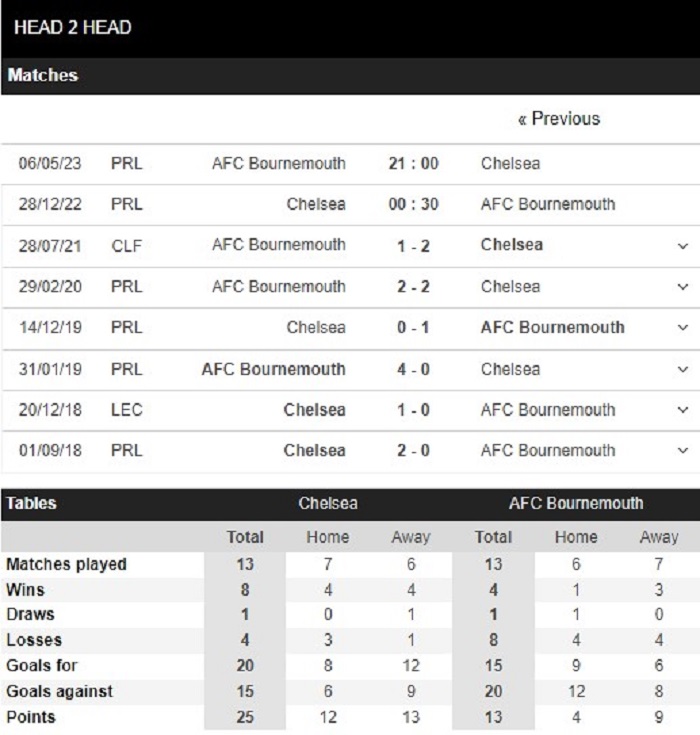The image size is (700, 735).
Task: Click the « Previous matches link
Action: coord(559,119)
